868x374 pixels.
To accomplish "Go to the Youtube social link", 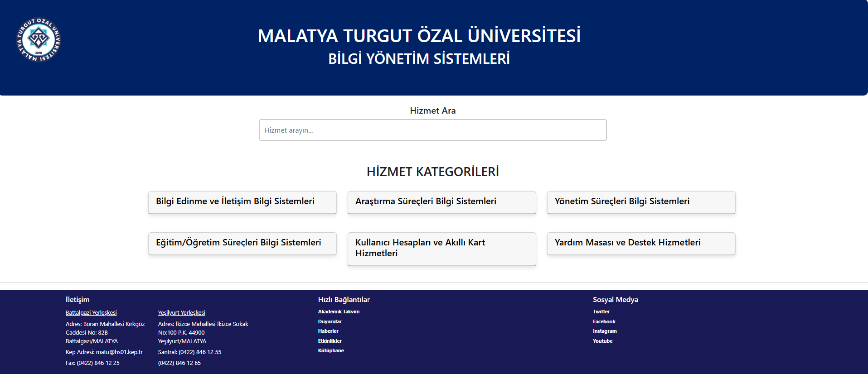I will (x=602, y=341).
